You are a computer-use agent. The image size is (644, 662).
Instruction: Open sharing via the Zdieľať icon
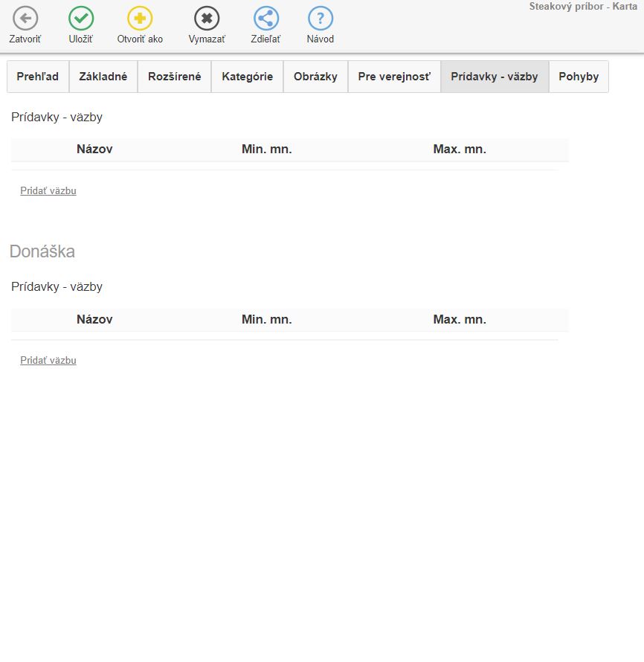pyautogui.click(x=265, y=19)
